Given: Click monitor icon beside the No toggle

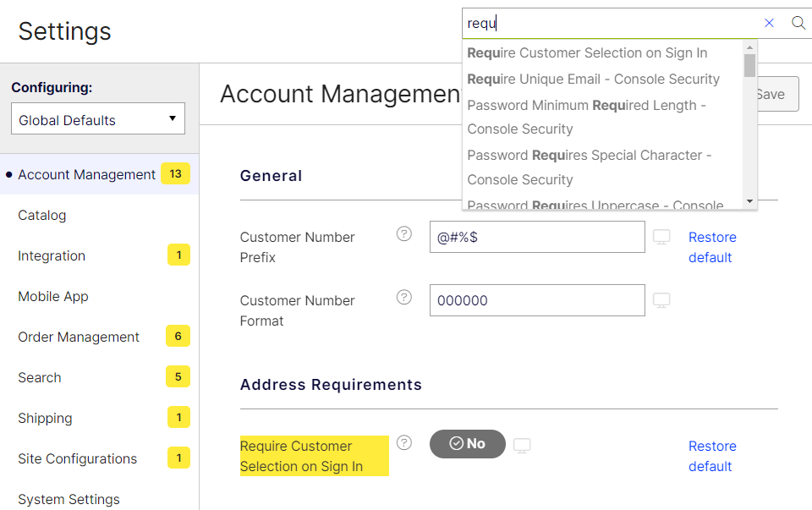Looking at the screenshot, I should pyautogui.click(x=522, y=445).
